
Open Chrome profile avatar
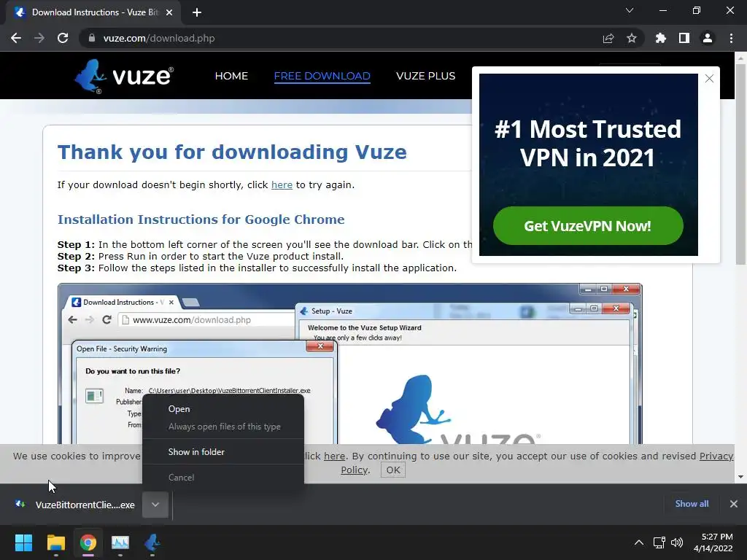coord(708,38)
